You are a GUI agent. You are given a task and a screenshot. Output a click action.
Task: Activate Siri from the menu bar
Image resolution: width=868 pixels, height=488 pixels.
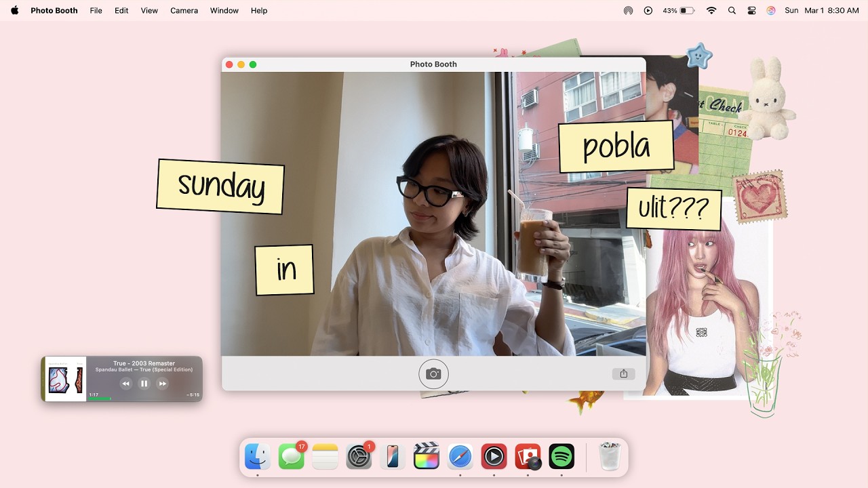click(x=771, y=10)
